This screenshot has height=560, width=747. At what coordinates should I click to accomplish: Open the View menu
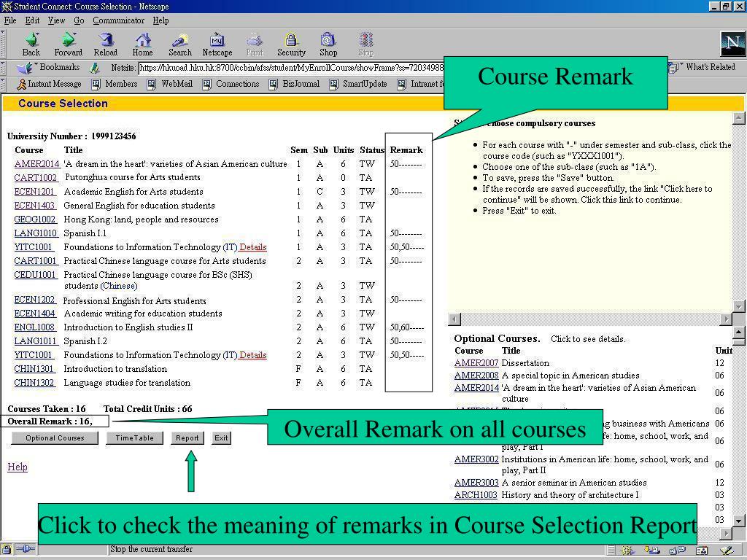(56, 20)
